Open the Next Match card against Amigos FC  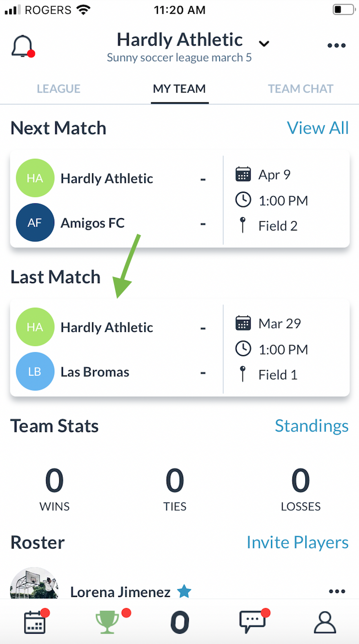pyautogui.click(x=118, y=200)
